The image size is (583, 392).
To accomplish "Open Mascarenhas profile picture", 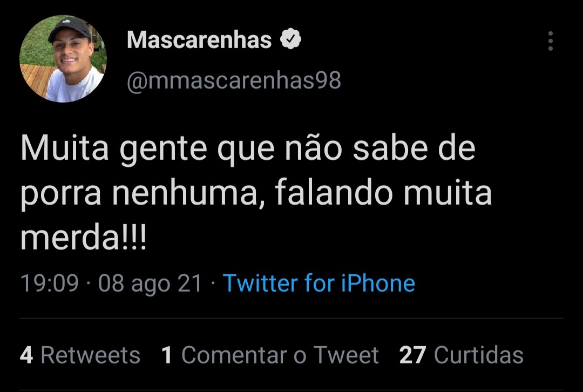I will point(63,59).
